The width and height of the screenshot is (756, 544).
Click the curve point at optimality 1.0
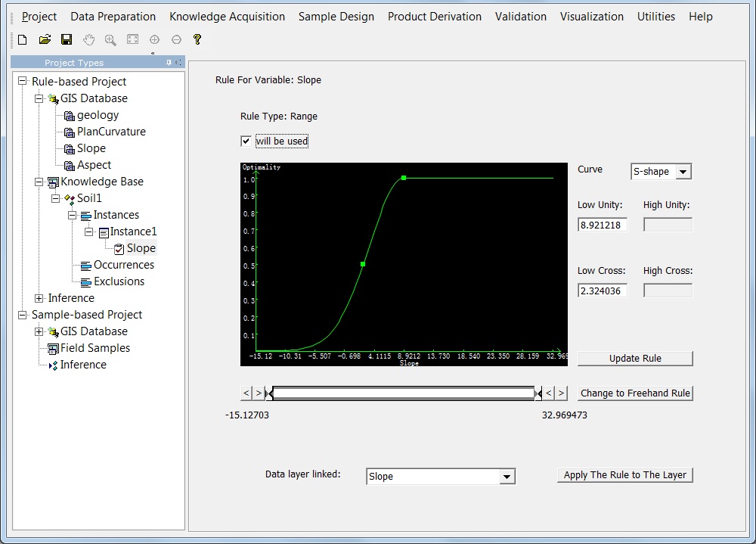pos(404,178)
